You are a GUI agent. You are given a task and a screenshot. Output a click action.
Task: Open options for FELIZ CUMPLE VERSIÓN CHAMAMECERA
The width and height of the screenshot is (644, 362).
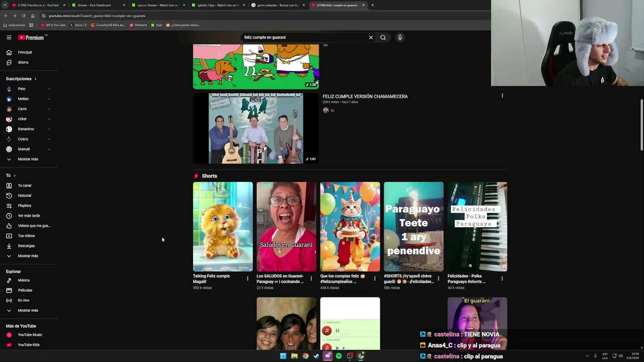point(502,96)
